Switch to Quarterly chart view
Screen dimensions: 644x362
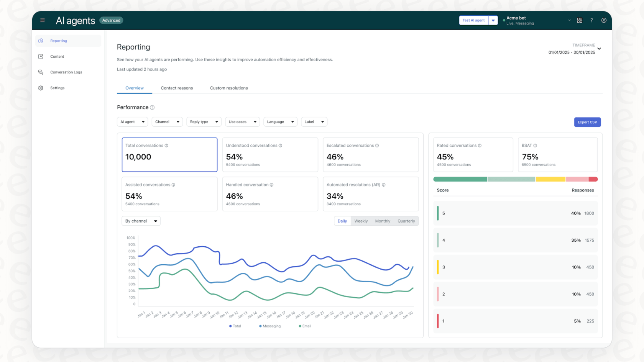point(406,221)
